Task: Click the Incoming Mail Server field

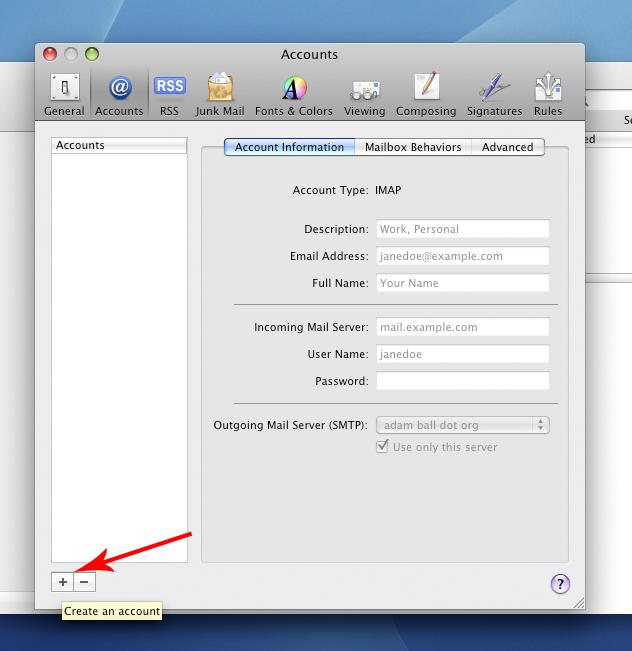Action: (x=463, y=327)
